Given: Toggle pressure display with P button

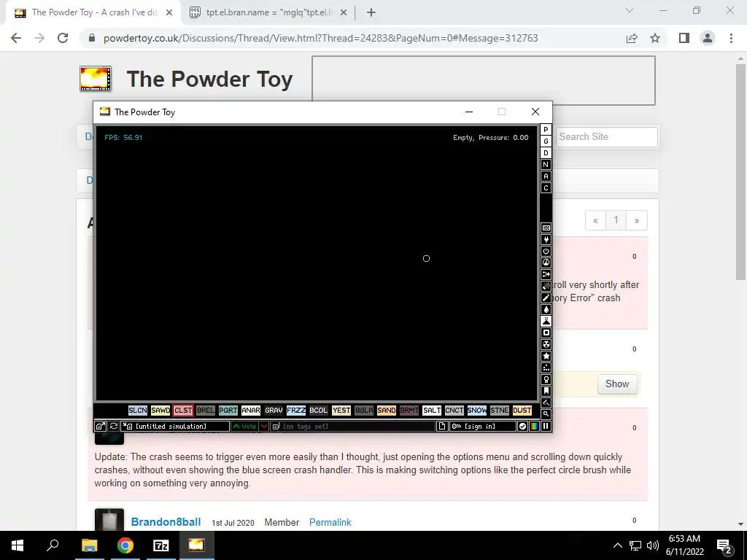Looking at the screenshot, I should point(546,130).
